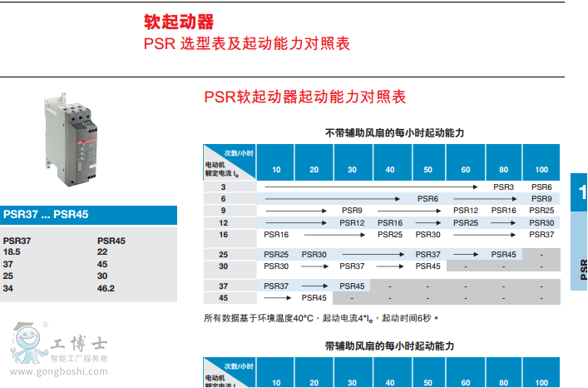Screen dimensions: 588x388
Task: Select column header 100 in the first table
Action: (x=541, y=170)
